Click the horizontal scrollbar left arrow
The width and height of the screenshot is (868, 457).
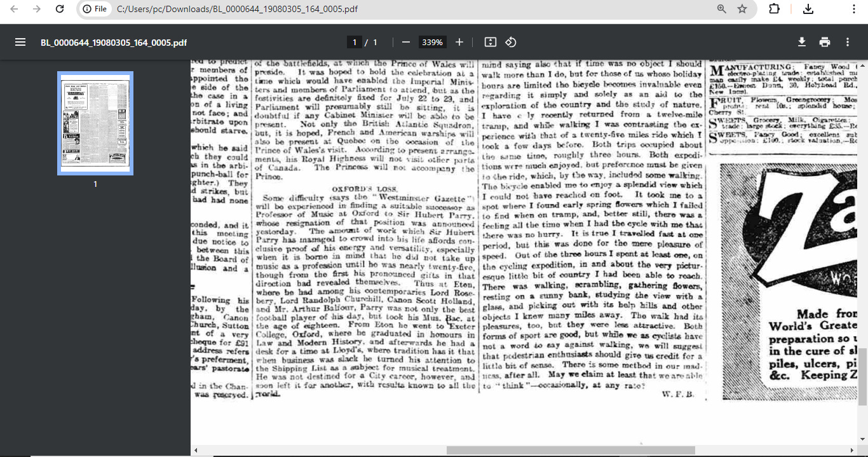[196, 451]
